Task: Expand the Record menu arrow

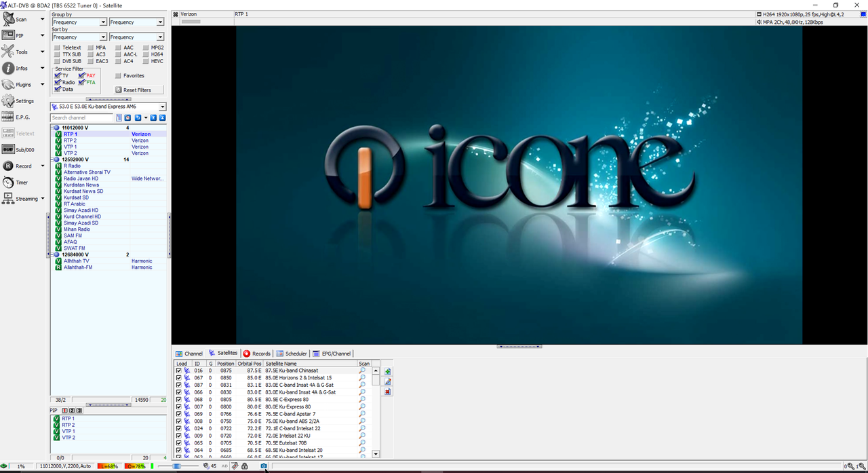Action: point(42,166)
